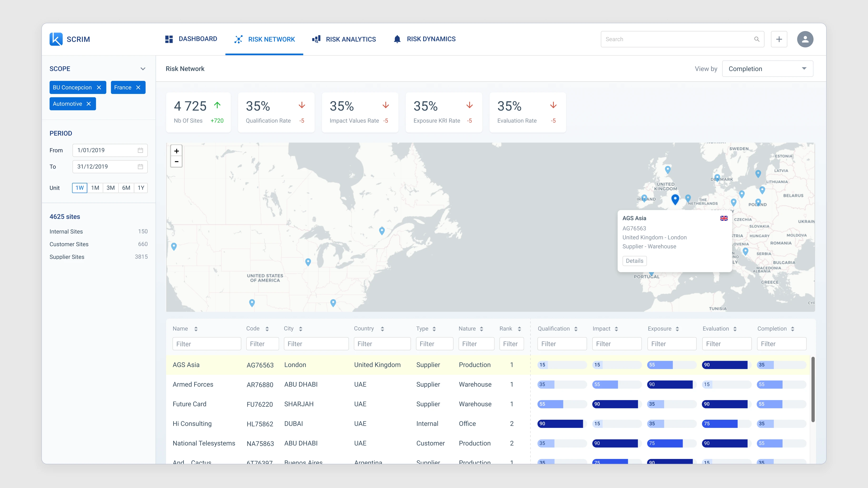Remove the Automotive scope filter
The image size is (868, 488).
tap(89, 104)
